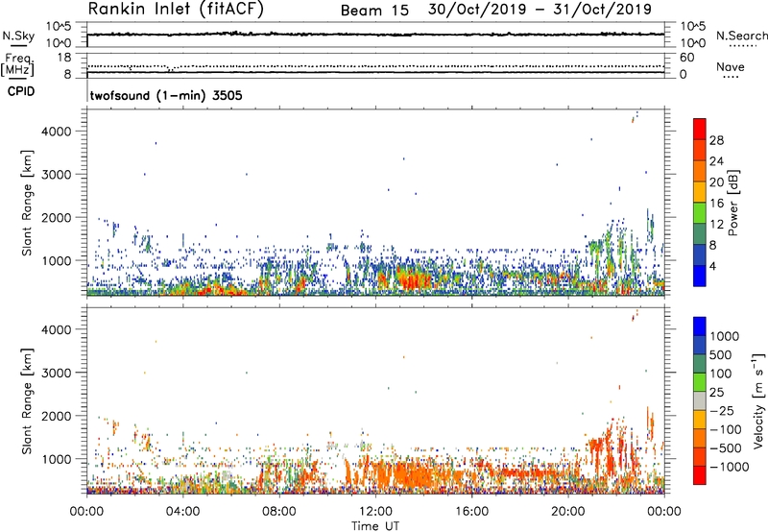The width and height of the screenshot is (768, 532).
Task: Click the 'N.Sky' legend label
Action: tap(18, 36)
